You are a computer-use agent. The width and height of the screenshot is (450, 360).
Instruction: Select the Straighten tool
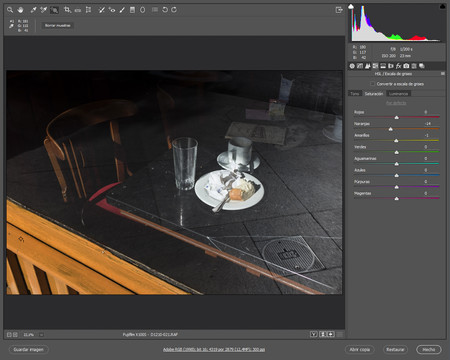coord(78,10)
